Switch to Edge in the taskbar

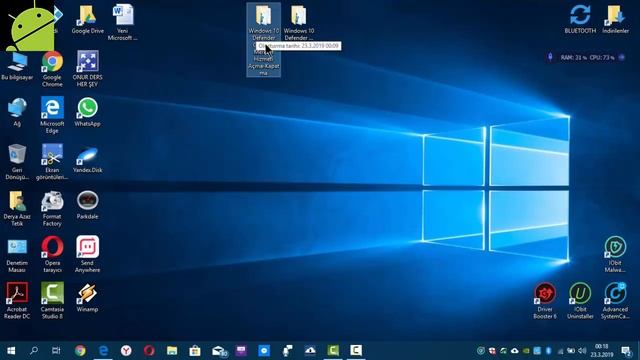point(103,351)
